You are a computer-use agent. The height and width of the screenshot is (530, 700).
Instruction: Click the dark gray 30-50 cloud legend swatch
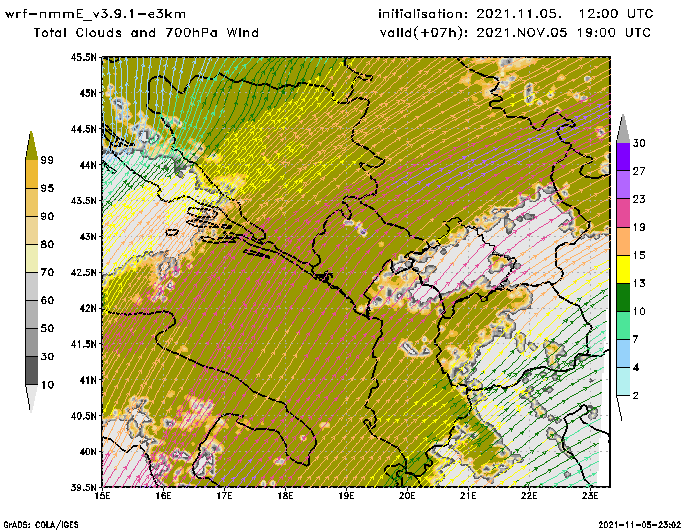(x=32, y=342)
